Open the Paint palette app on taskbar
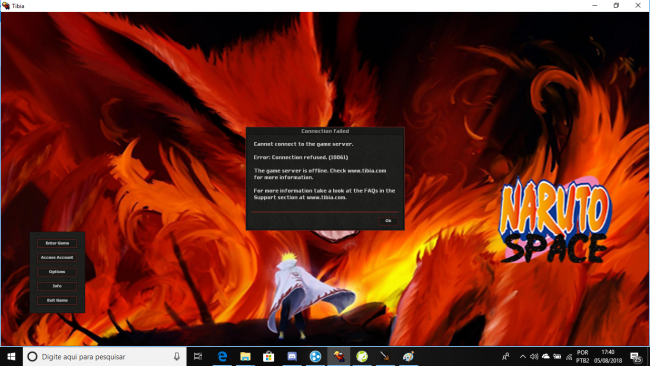650x366 pixels. click(408, 356)
